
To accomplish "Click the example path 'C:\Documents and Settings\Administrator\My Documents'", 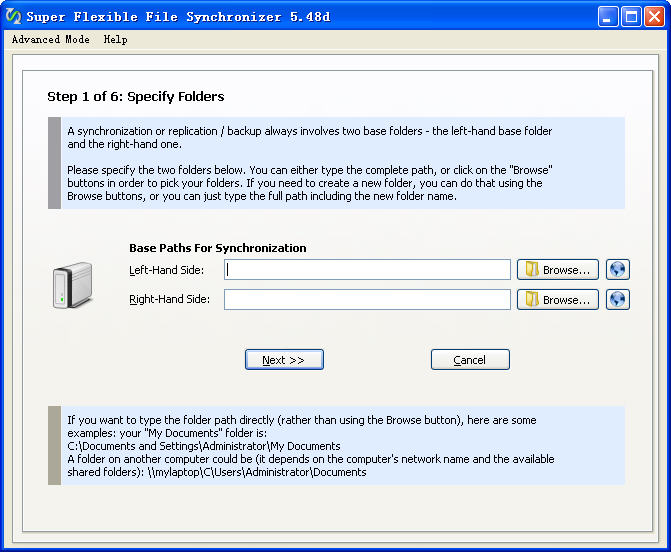I will point(204,446).
